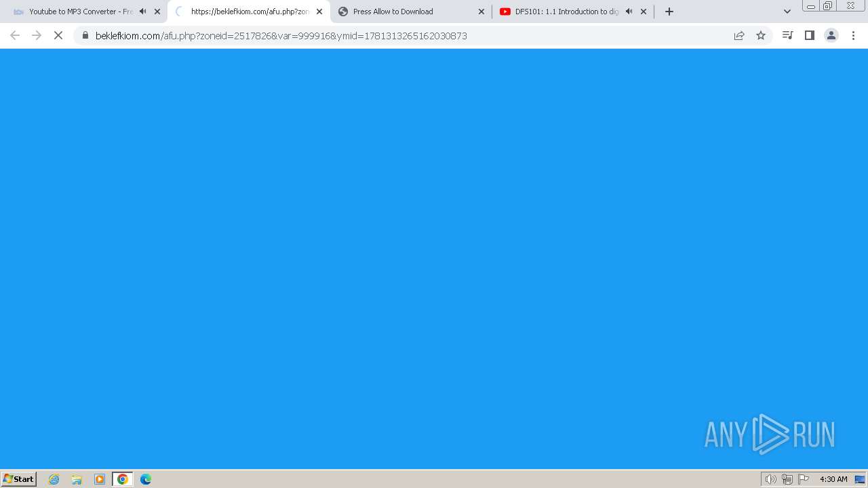Restore down the Chrome window
This screenshot has width=868, height=488.
coord(827,5)
